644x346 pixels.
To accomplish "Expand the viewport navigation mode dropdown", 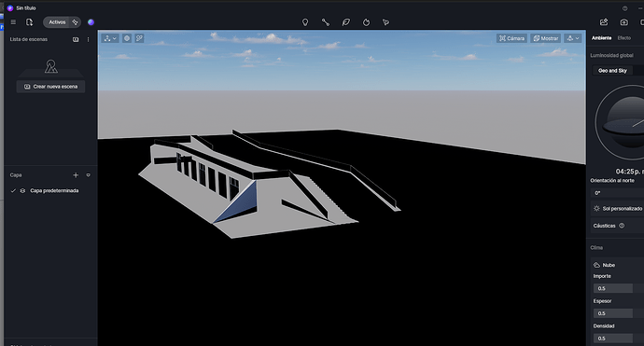I will point(110,38).
